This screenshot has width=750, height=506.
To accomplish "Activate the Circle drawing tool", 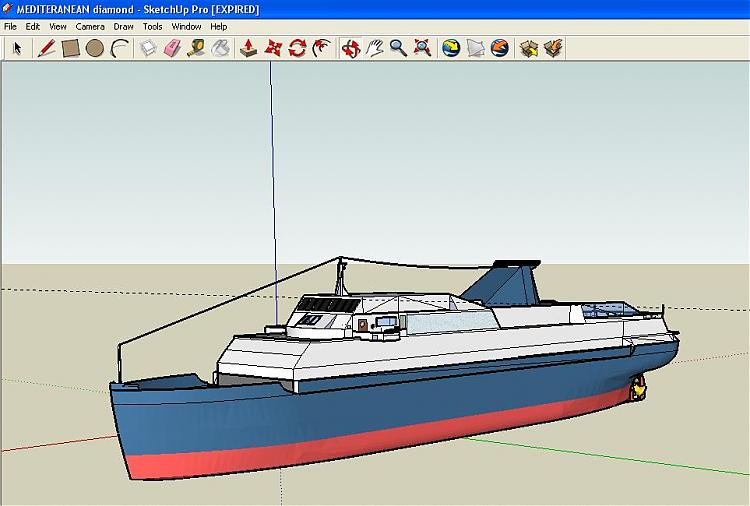I will click(95, 48).
